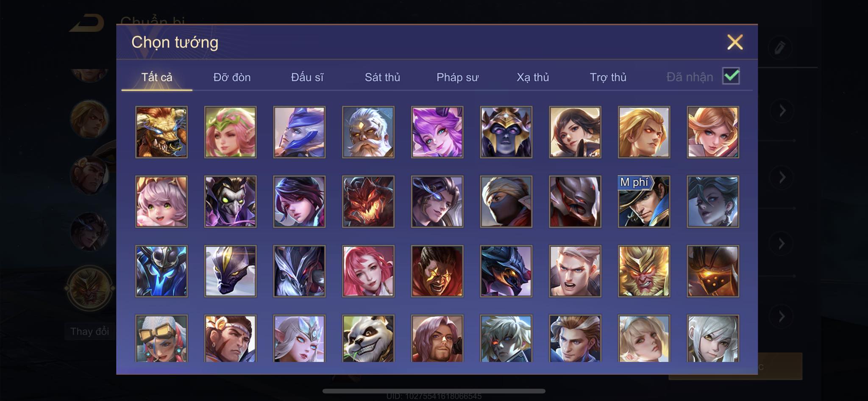Select the golden lion beast hero
This screenshot has width=868, height=401.
[x=161, y=132]
